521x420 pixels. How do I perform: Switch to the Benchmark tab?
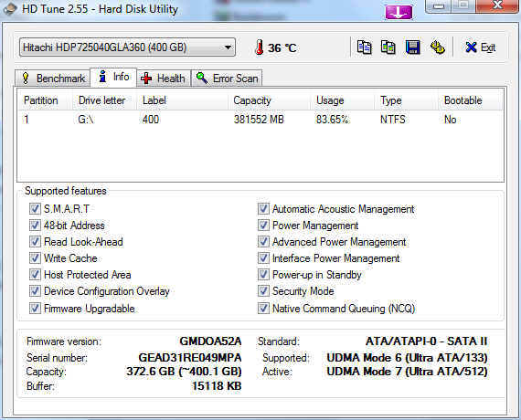tap(52, 79)
